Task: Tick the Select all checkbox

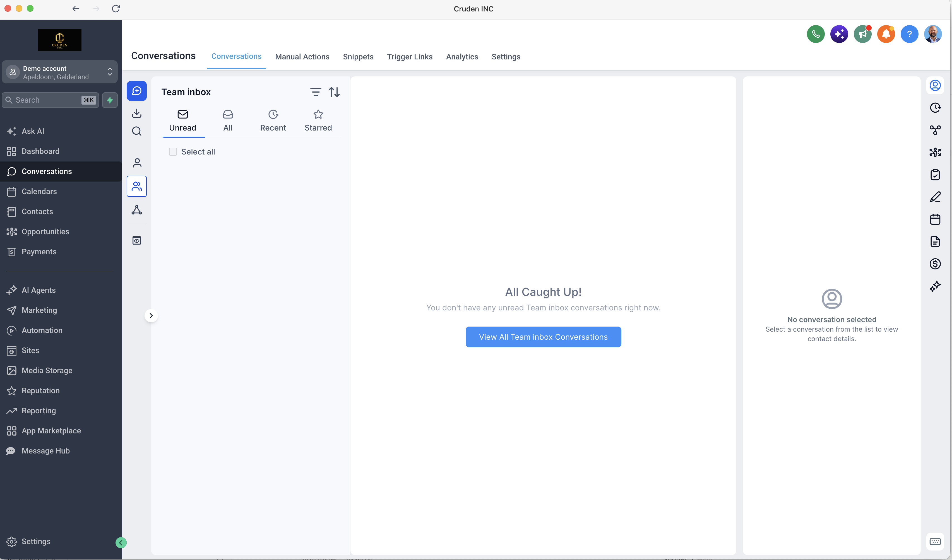Action: point(173,152)
